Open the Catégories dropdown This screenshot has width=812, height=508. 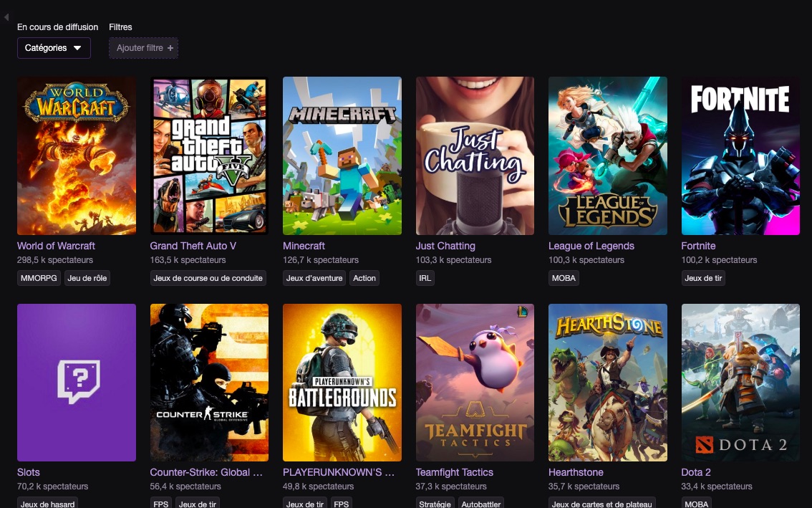(x=54, y=48)
